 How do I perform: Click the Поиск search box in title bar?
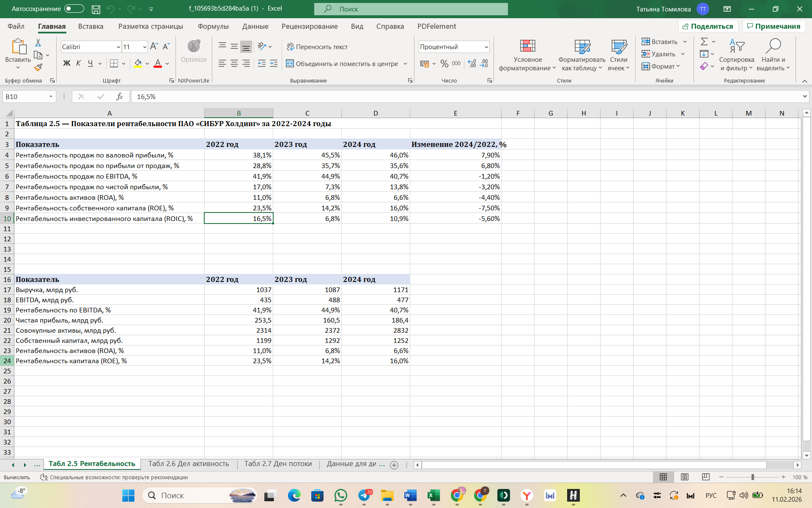(x=411, y=9)
